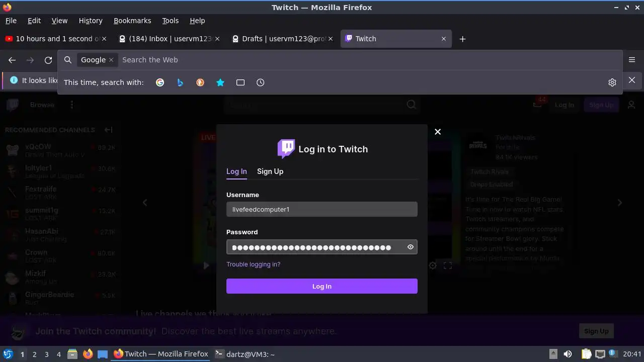This screenshot has height=362, width=644.
Task: Open the Tools menu
Action: tap(170, 21)
